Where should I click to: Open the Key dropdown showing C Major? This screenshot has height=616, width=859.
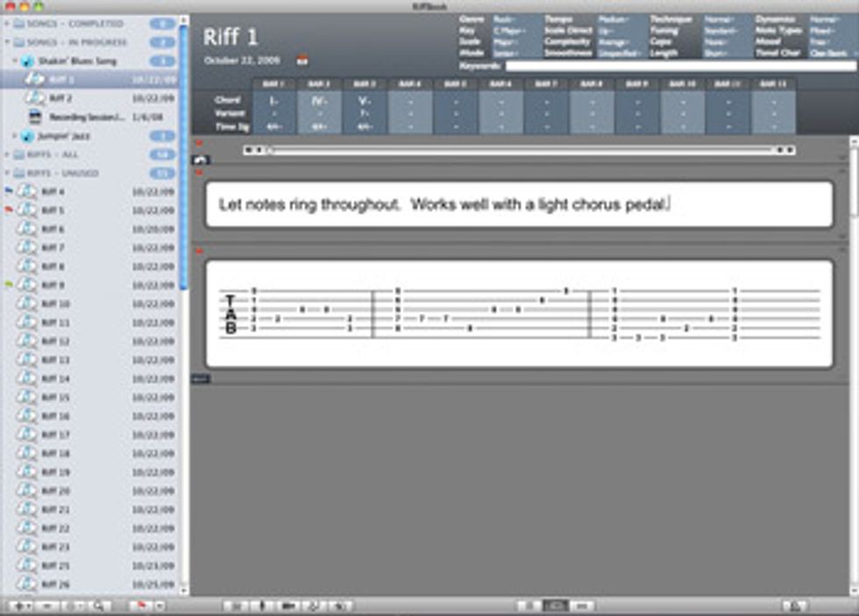tap(507, 30)
